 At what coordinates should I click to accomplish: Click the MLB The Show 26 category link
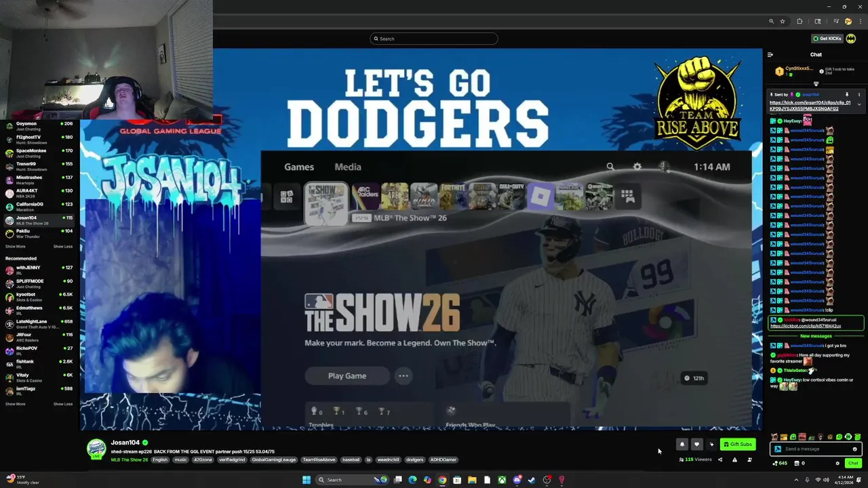click(130, 460)
